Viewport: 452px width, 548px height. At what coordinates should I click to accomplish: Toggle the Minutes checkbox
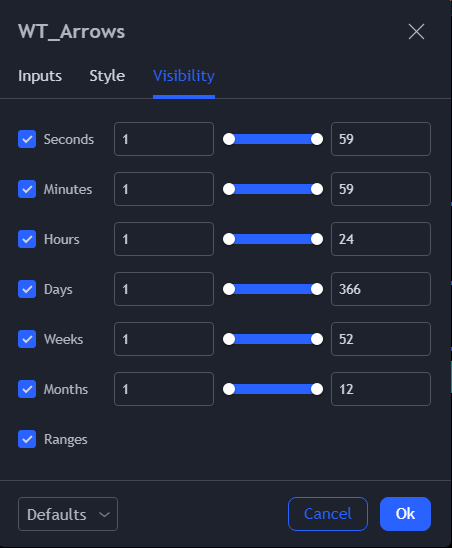click(27, 189)
